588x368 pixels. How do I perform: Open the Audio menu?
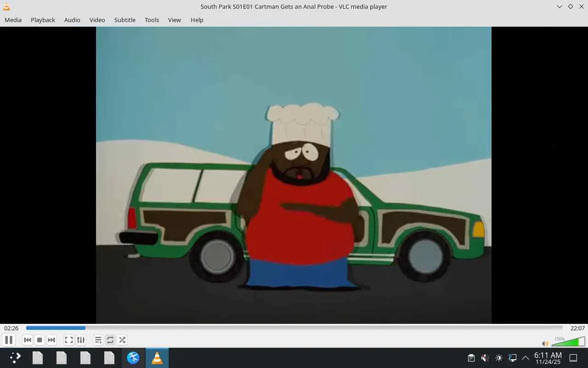(72, 20)
